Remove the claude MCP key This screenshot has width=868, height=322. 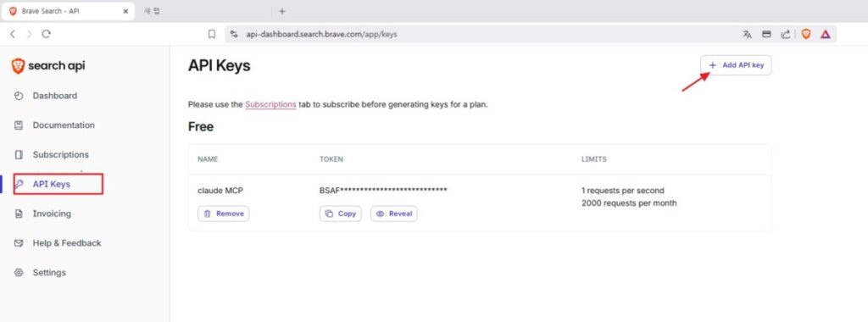click(x=224, y=214)
